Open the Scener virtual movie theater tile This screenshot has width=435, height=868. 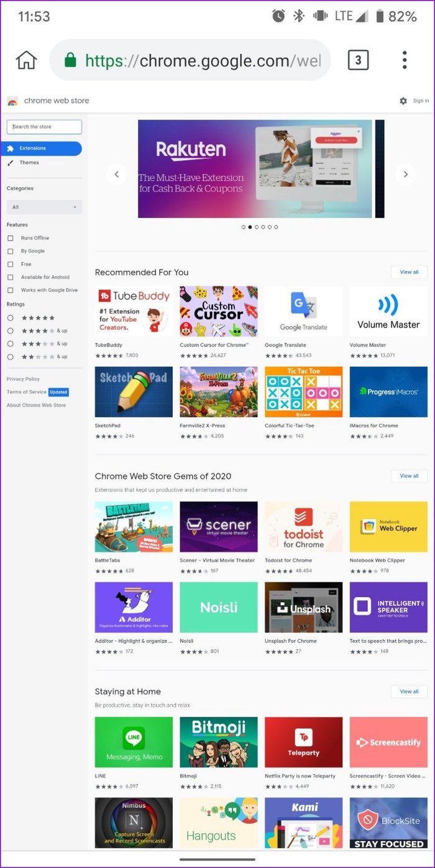(x=219, y=526)
